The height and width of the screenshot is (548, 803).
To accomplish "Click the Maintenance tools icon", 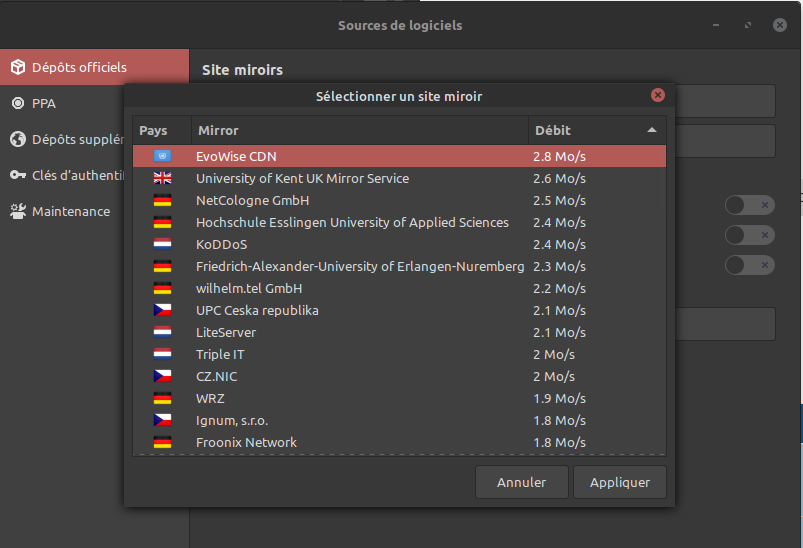I will point(18,211).
